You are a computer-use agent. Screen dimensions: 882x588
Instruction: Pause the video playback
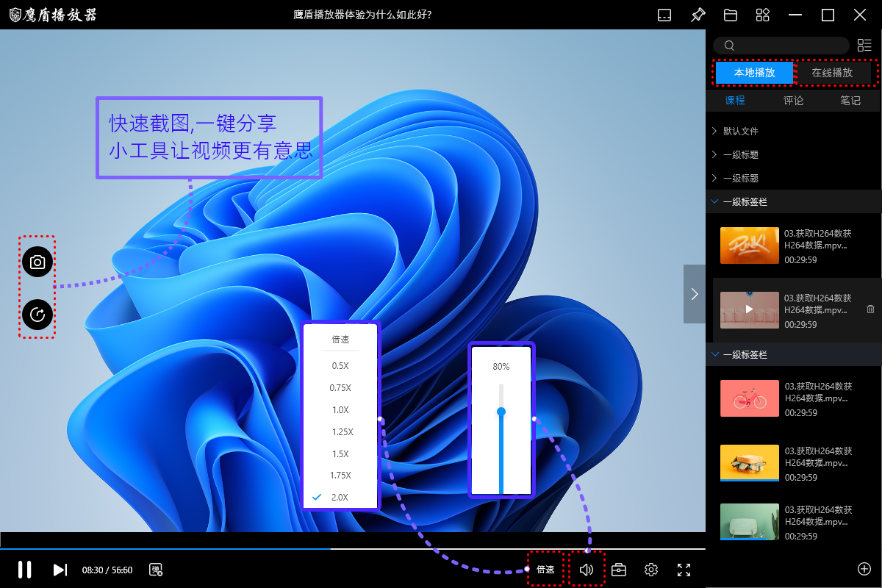24,570
